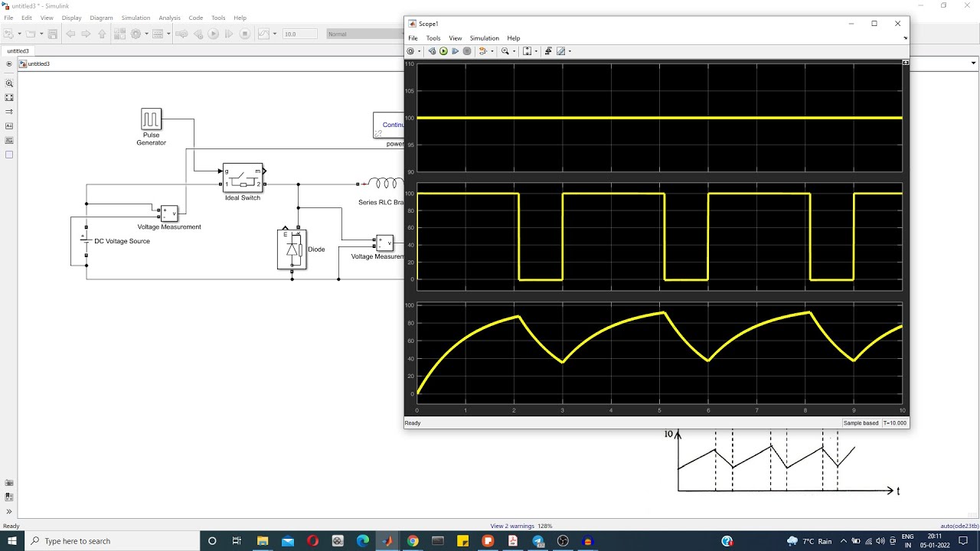Click Fit to View icon on Simulink palette
The width and height of the screenshot is (980, 551).
point(9,98)
